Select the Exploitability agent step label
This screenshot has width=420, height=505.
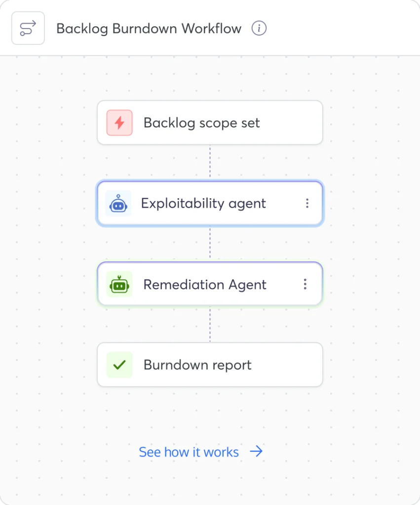tap(203, 204)
